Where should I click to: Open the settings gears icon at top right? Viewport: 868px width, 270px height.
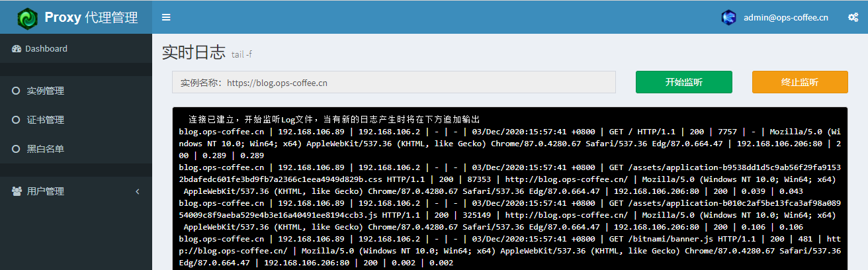click(x=853, y=18)
